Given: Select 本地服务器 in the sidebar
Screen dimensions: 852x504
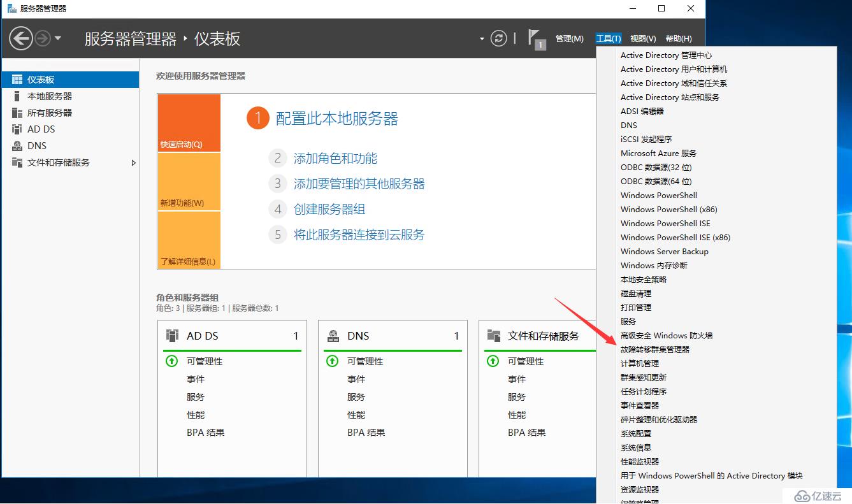Looking at the screenshot, I should pos(70,96).
